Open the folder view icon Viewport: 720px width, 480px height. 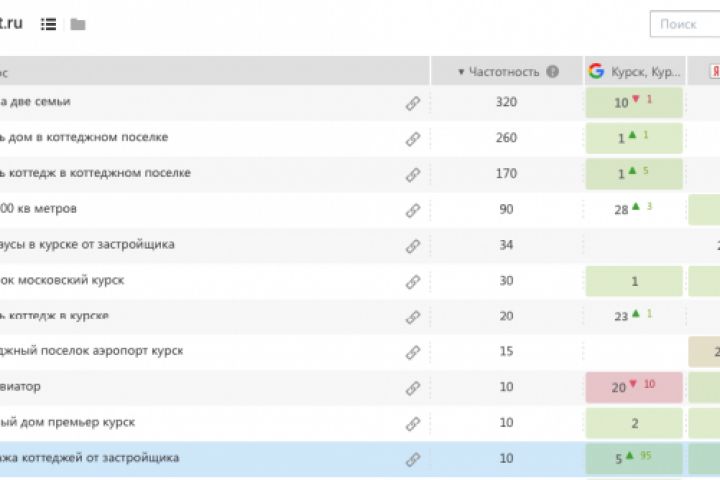click(78, 24)
